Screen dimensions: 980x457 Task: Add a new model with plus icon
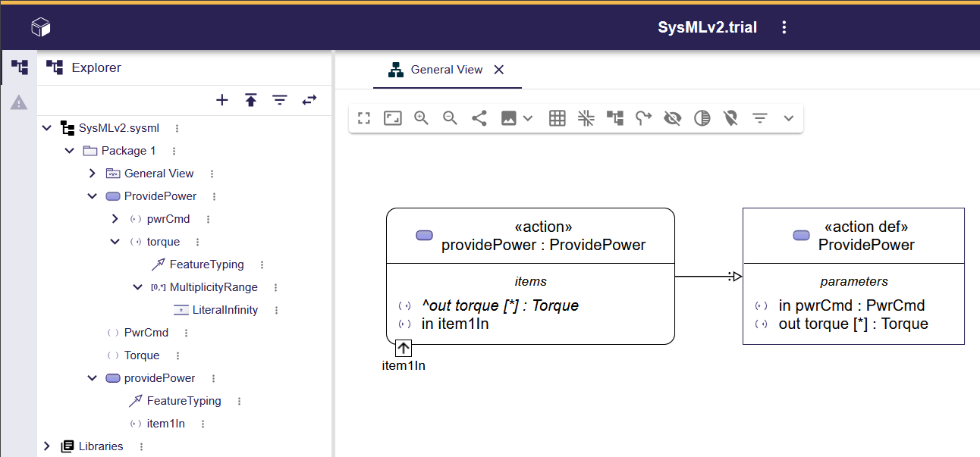pyautogui.click(x=222, y=100)
